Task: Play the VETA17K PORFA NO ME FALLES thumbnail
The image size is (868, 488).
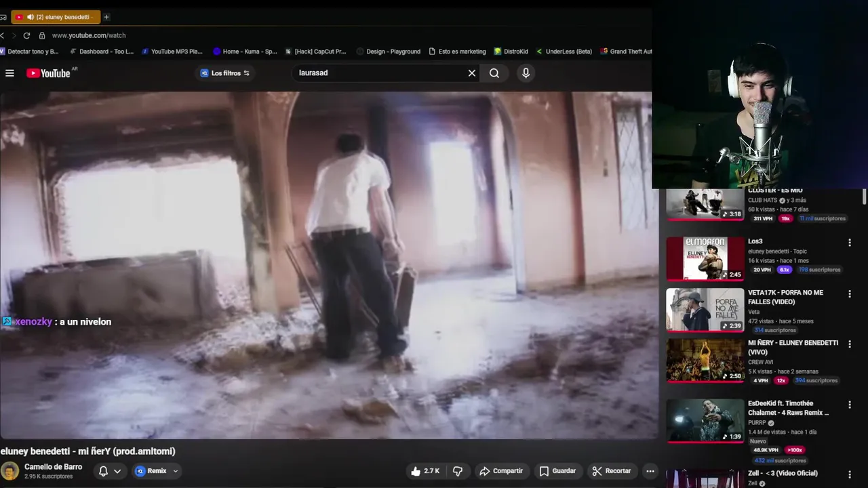Action: coord(705,310)
